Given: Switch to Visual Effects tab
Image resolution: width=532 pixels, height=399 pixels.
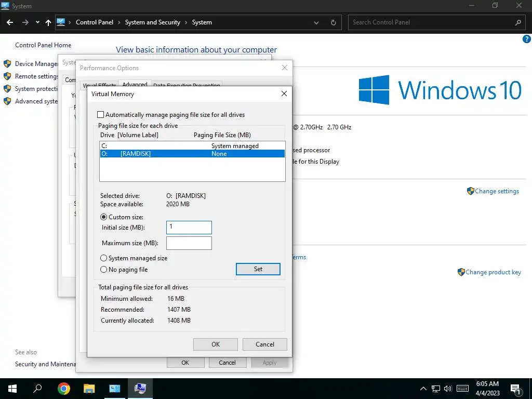Looking at the screenshot, I should pos(99,85).
